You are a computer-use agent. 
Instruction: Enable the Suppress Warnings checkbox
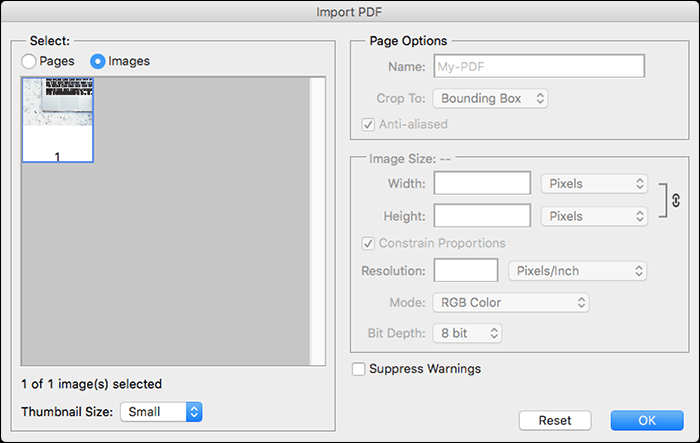[359, 369]
